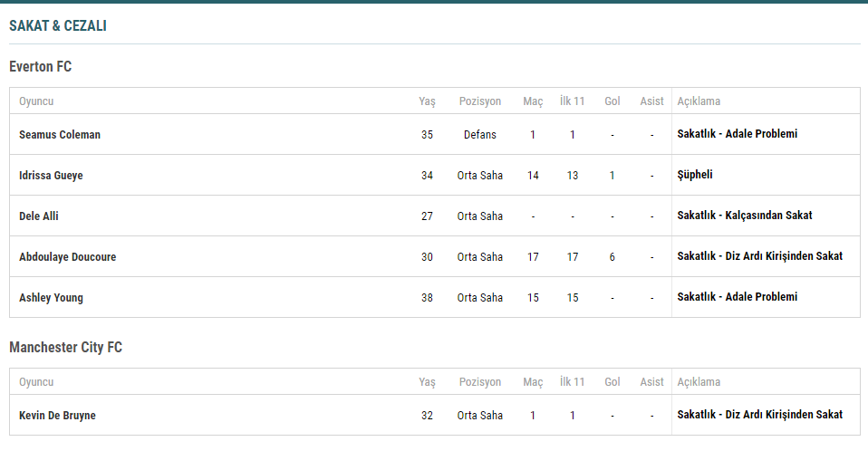Click on Ashley Young's name
Screen dimensions: 868x451
(x=51, y=297)
